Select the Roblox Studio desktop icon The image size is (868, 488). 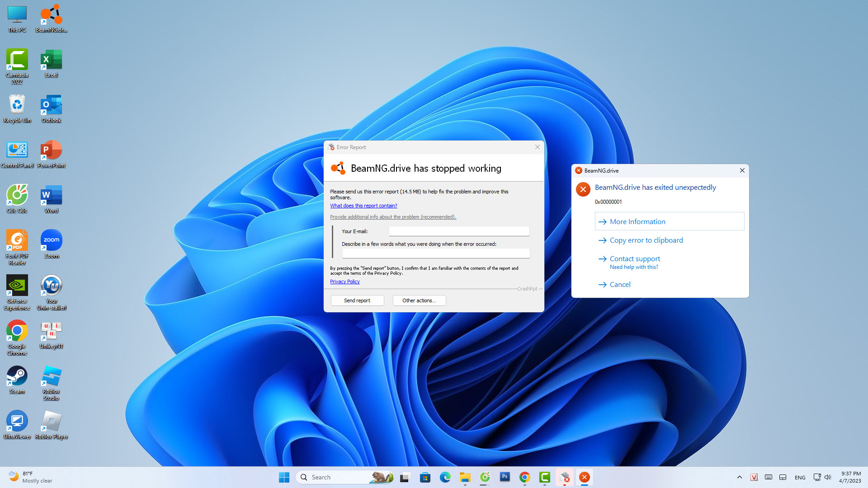(52, 382)
